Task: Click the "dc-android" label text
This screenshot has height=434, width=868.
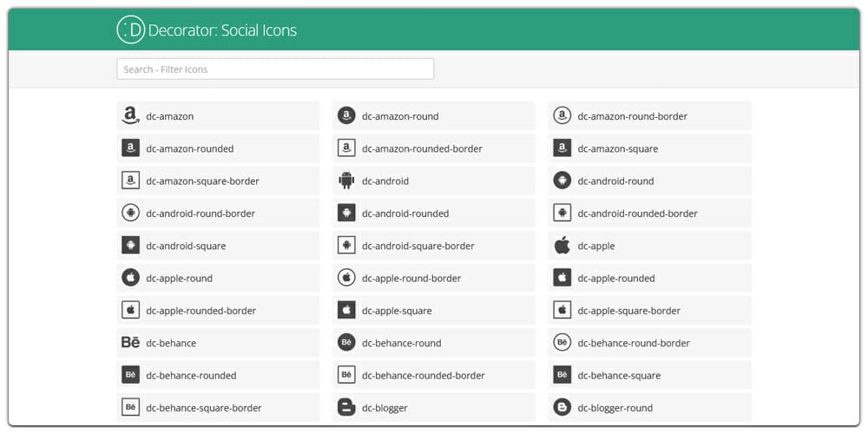Action: (385, 181)
